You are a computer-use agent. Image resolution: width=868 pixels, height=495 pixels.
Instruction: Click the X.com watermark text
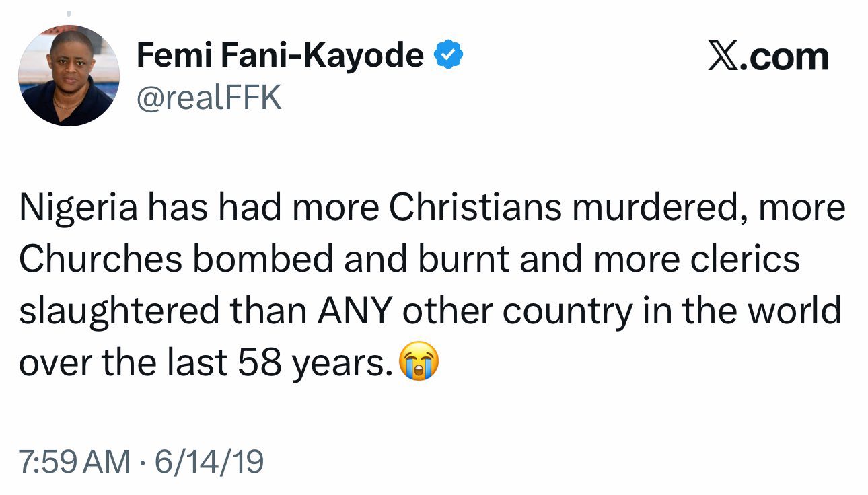point(768,56)
